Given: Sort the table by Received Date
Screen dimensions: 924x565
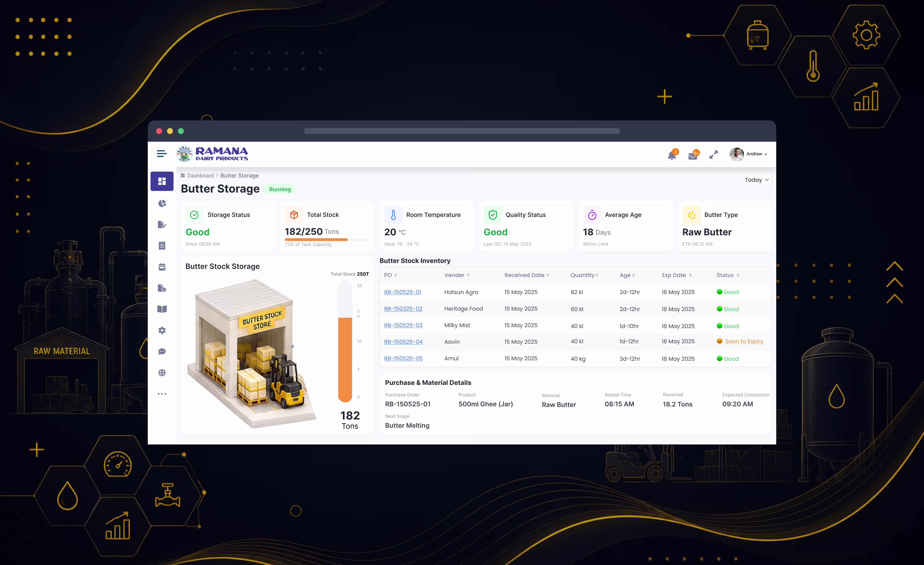Looking at the screenshot, I should click(x=527, y=275).
